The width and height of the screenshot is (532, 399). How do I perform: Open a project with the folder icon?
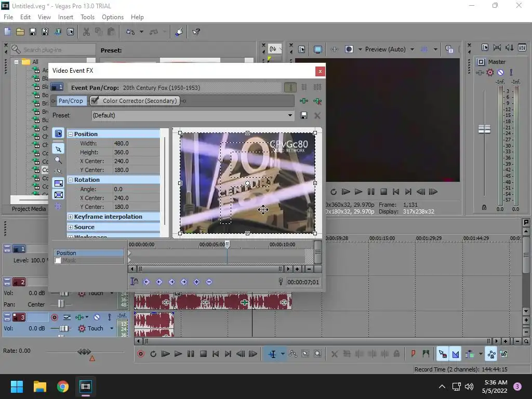[20, 32]
